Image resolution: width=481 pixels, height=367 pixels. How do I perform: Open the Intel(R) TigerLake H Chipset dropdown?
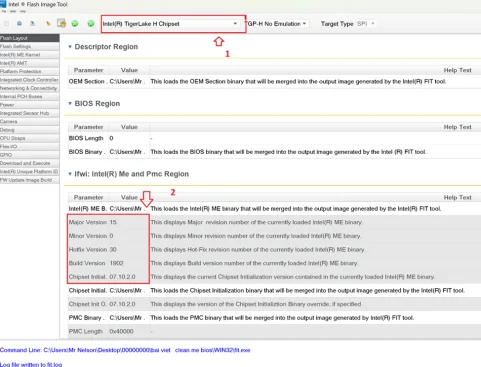pos(170,24)
